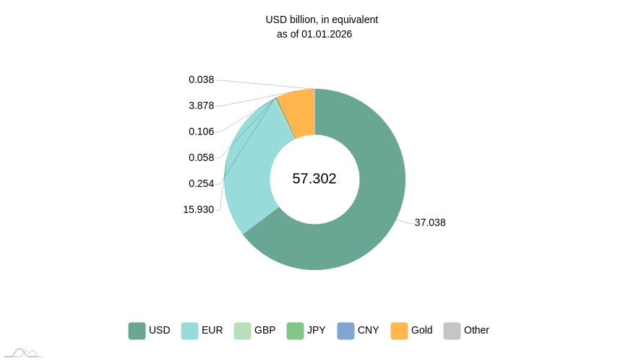
Task: Click the 0.058 data label
Action: point(201,157)
